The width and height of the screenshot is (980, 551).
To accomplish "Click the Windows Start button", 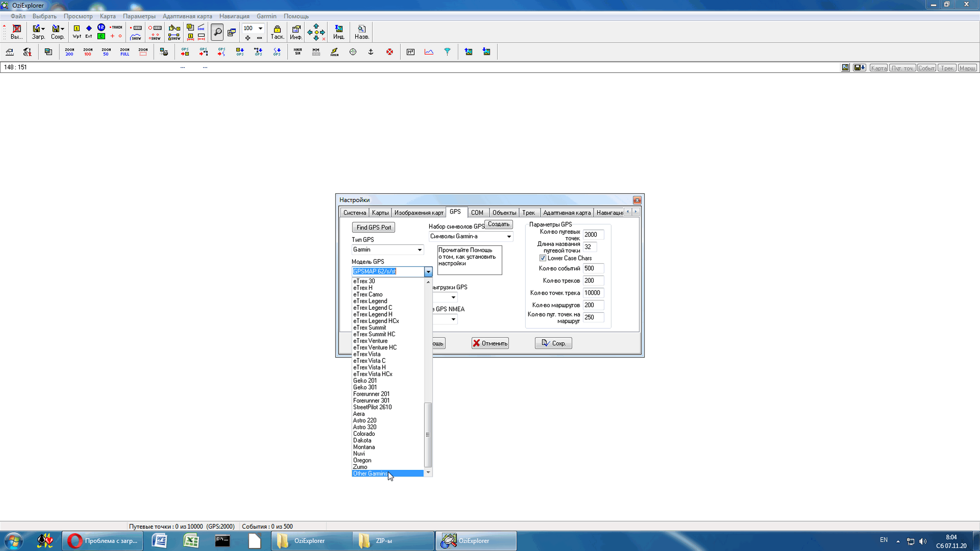I will [14, 541].
